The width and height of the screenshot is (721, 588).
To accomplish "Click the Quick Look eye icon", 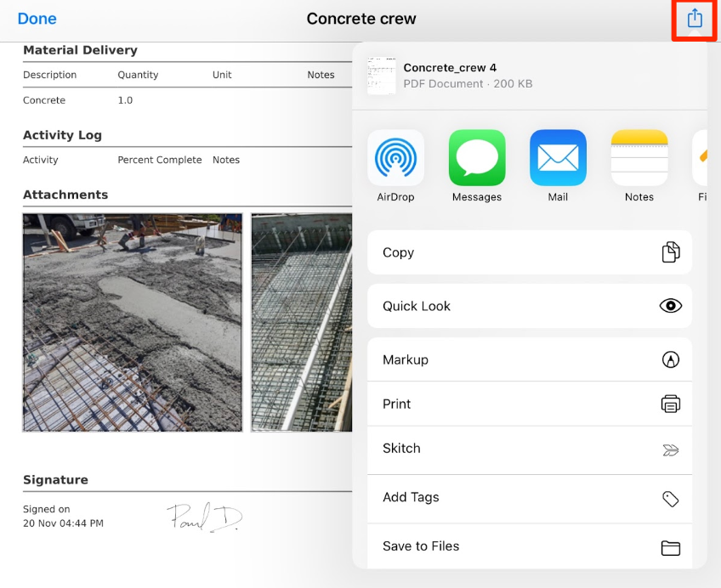I will click(x=671, y=306).
